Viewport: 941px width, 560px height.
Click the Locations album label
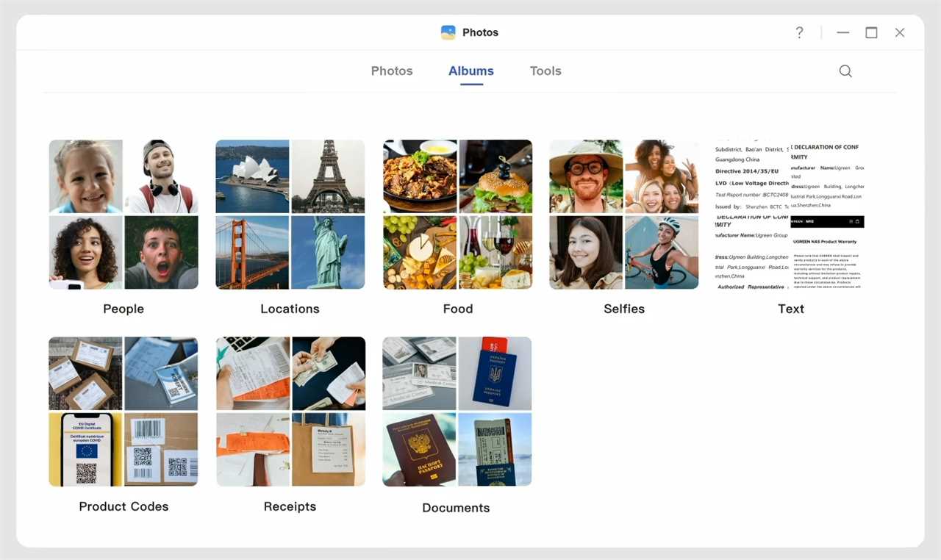(290, 309)
